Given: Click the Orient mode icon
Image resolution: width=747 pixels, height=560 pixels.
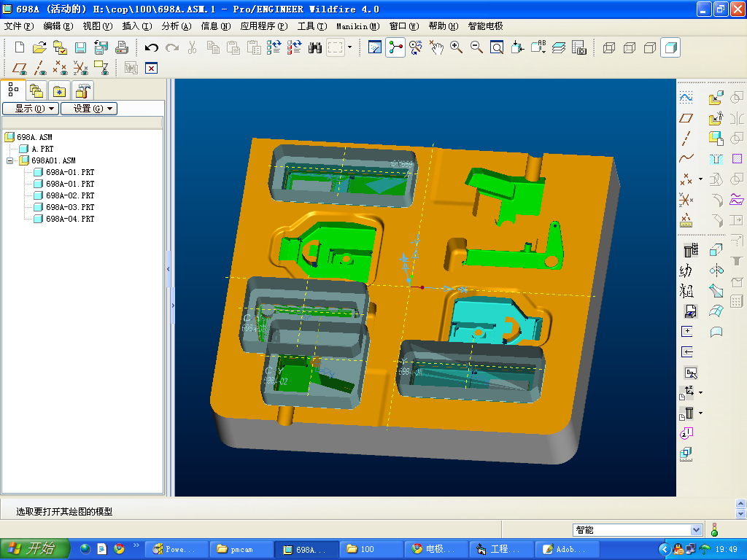Looking at the screenshot, I should (415, 47).
